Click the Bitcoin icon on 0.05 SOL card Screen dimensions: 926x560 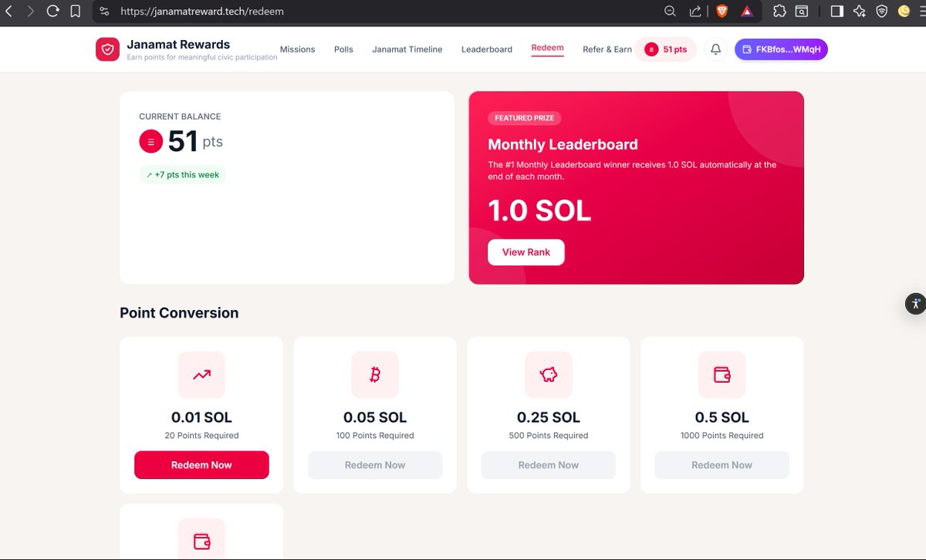(375, 375)
